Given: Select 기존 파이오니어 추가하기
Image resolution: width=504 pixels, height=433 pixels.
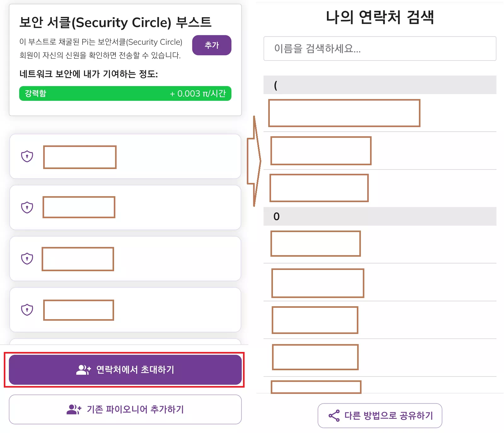Looking at the screenshot, I should 126,409.
